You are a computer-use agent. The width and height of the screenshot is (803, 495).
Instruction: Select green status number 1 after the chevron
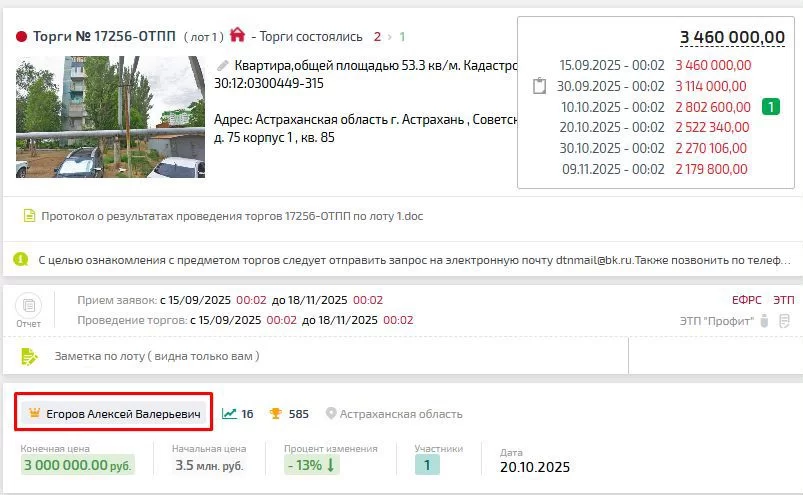(402, 37)
